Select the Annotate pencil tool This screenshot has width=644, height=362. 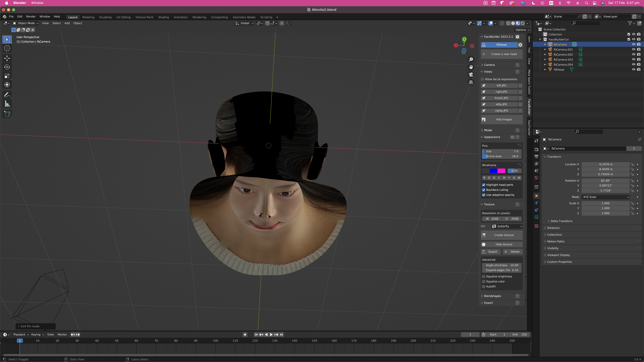point(7,95)
